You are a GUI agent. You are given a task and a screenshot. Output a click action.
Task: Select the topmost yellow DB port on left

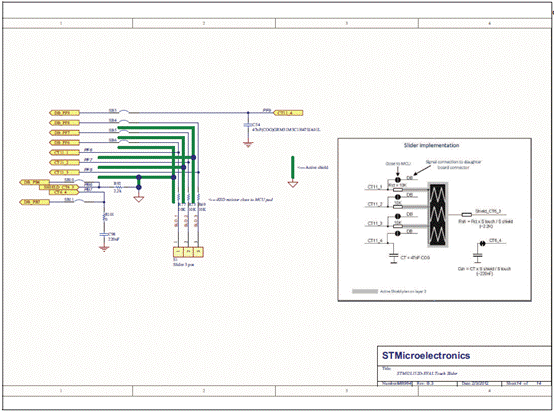tap(64, 113)
